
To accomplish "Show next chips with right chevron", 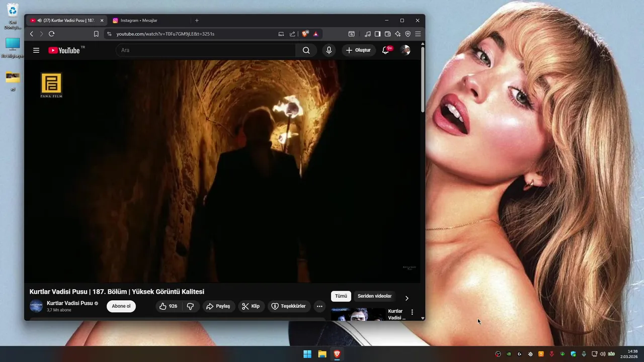I will pyautogui.click(x=407, y=298).
